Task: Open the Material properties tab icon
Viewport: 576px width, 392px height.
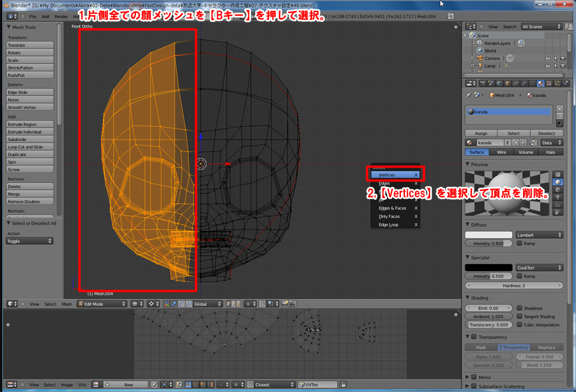Action: 540,83
